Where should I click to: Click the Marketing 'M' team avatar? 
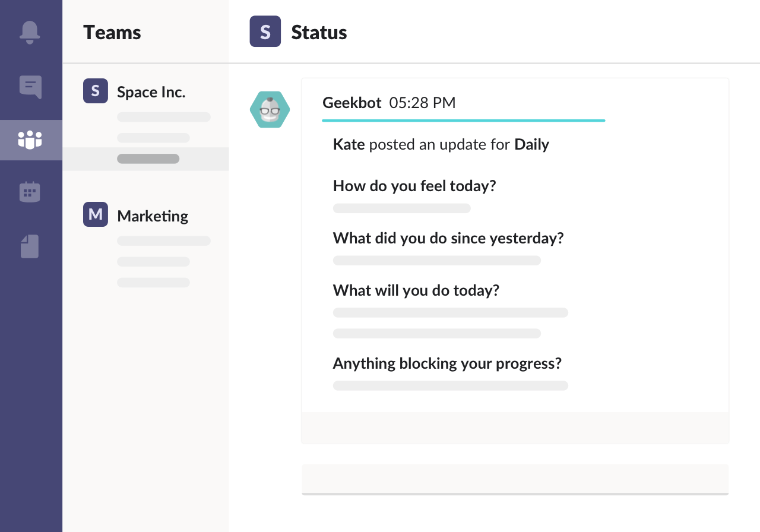(96, 215)
